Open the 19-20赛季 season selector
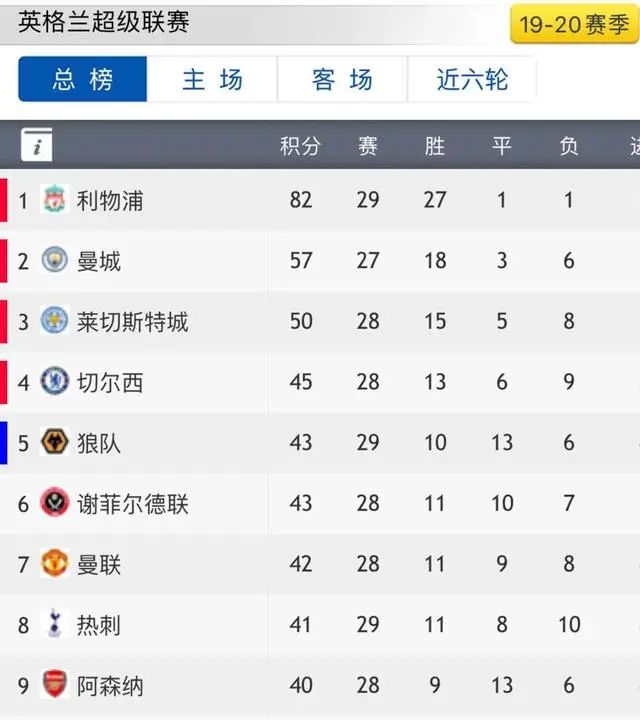The height and width of the screenshot is (720, 640). point(574,24)
